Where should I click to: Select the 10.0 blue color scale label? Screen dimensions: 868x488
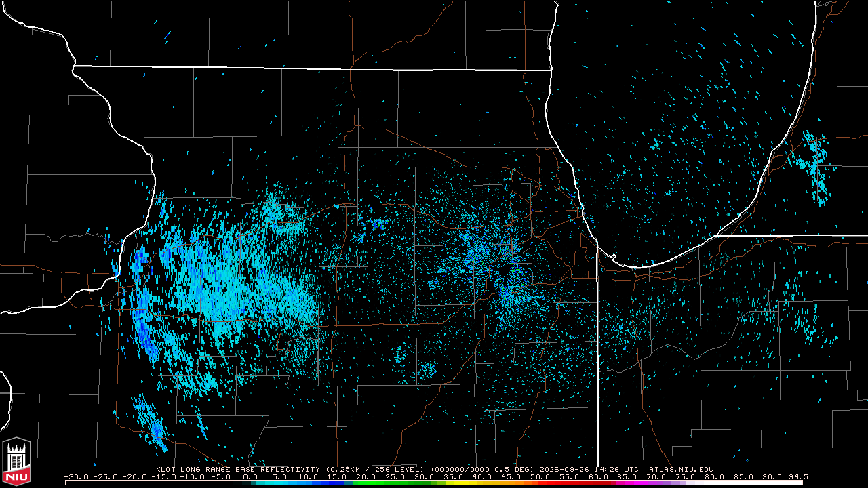tap(310, 476)
